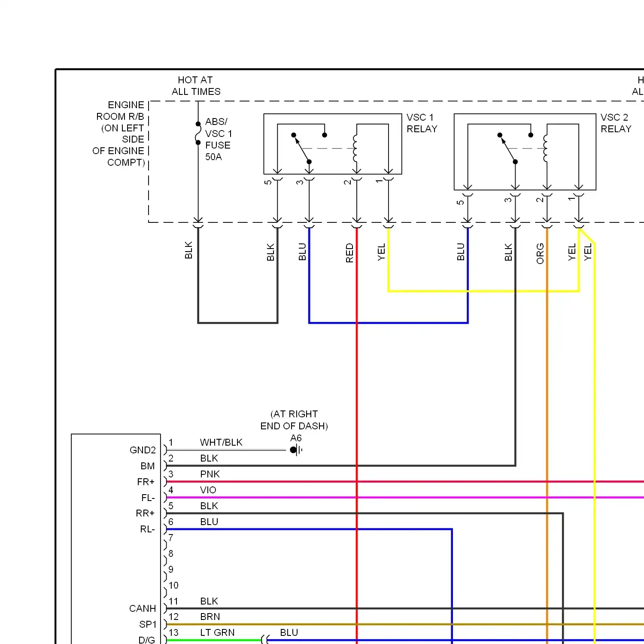Click the 'ABS/ VSC 1 FUSE 50A' label
Screen dimensions: 644x644
(219, 139)
